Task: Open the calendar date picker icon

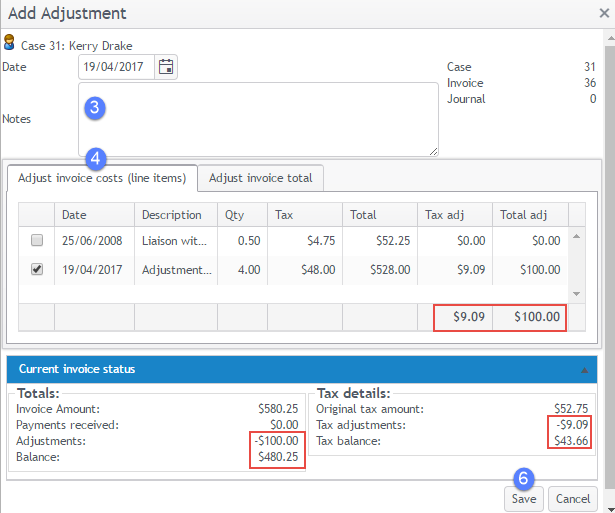Action: (166, 67)
